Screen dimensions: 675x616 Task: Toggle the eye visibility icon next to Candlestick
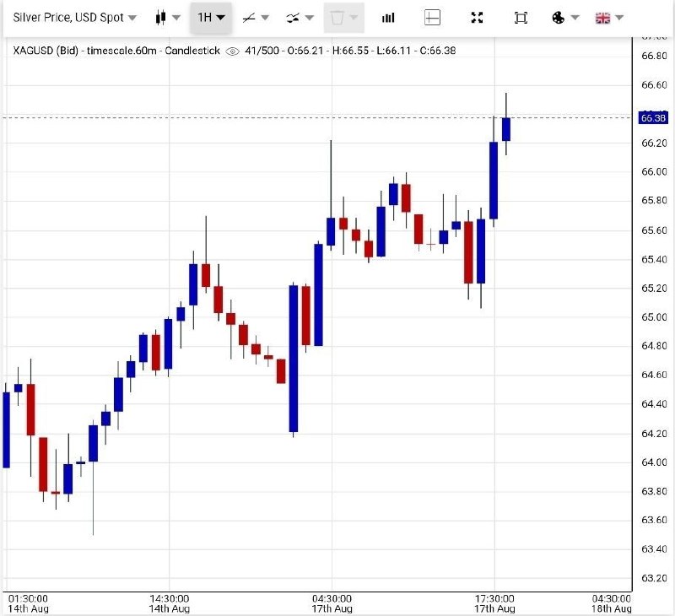[x=233, y=51]
